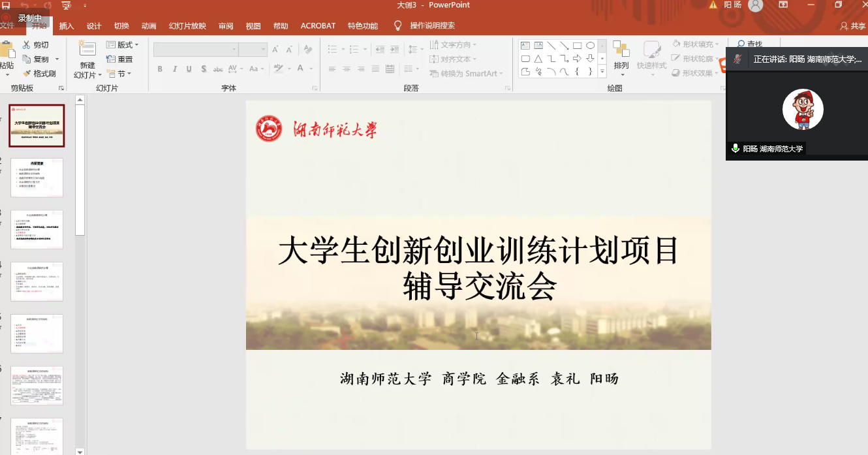Image resolution: width=868 pixels, height=455 pixels.
Task: Click the Bullets list icon
Action: (332, 50)
